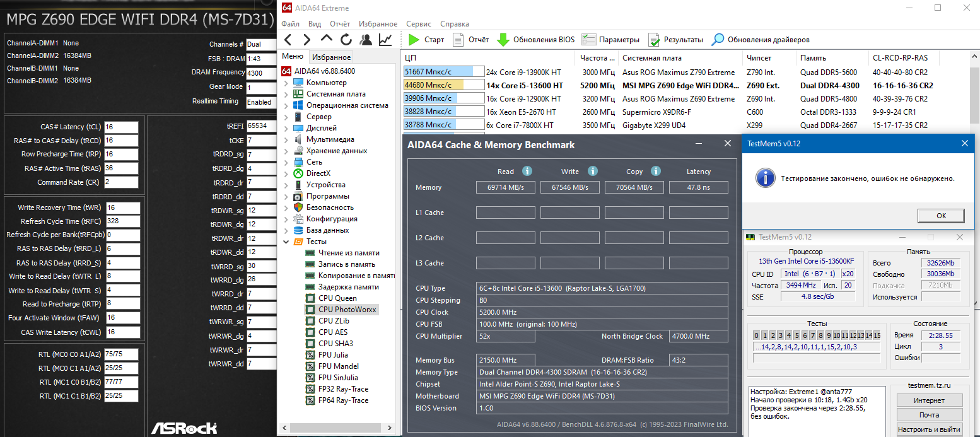Expand the DirectX tree node
Screen dimensions: 980x437
tap(287, 173)
